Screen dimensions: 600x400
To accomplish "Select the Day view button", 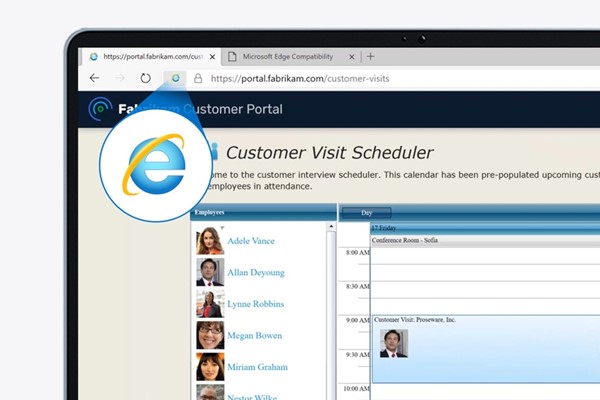I will [367, 213].
